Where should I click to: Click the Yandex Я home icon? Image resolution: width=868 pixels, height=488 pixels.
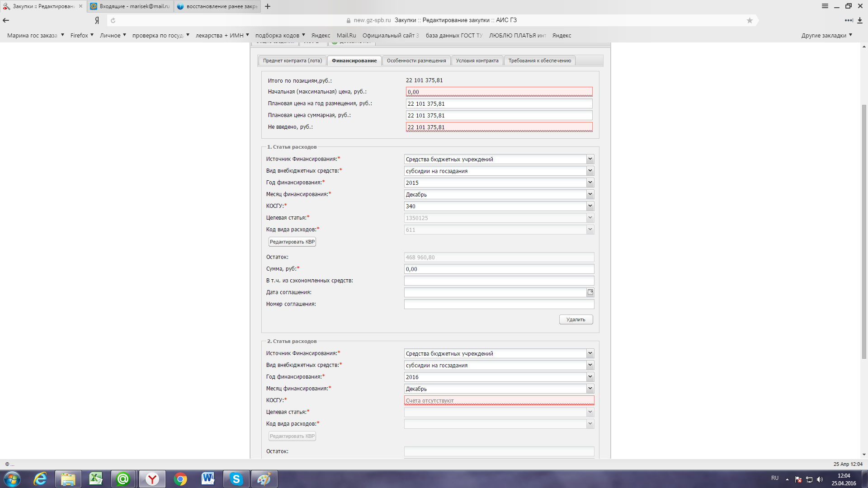tap(97, 20)
